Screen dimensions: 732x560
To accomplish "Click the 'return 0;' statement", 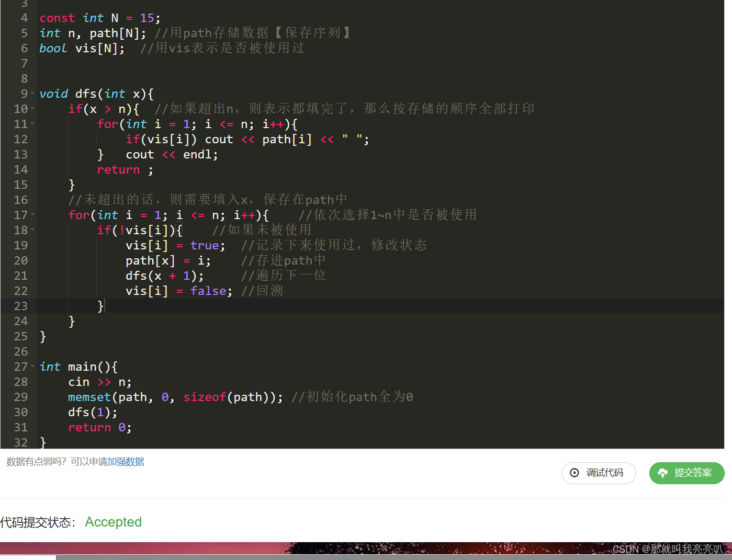I will 100,427.
